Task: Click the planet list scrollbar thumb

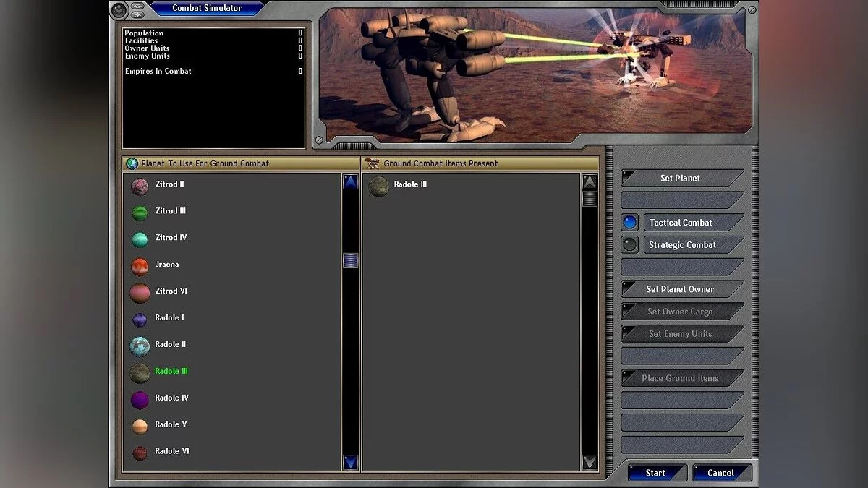Action: [x=350, y=260]
